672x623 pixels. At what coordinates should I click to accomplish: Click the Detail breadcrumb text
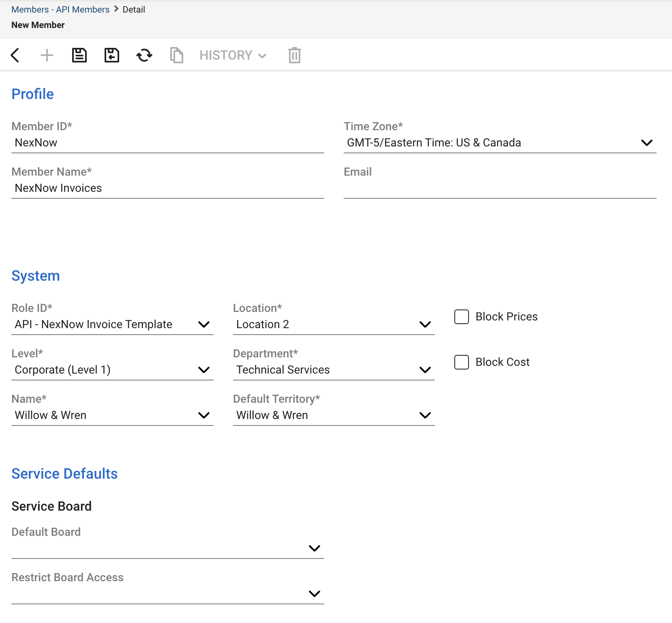pyautogui.click(x=134, y=9)
